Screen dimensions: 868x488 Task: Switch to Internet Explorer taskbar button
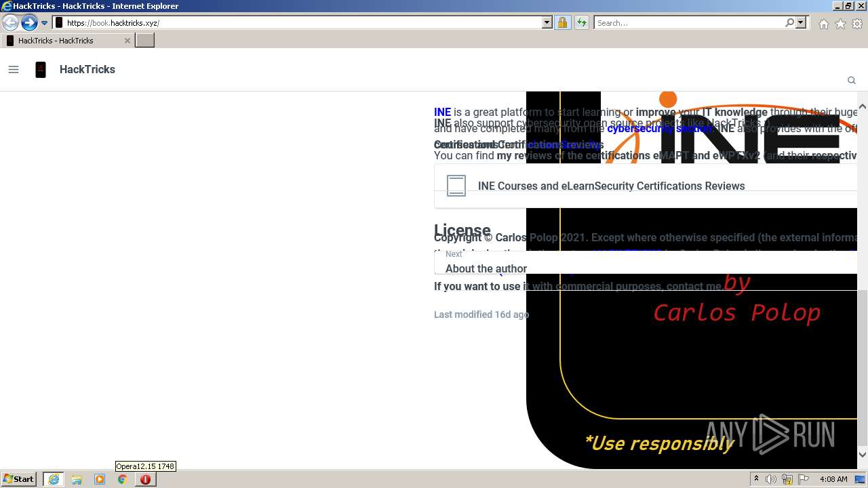coord(54,479)
